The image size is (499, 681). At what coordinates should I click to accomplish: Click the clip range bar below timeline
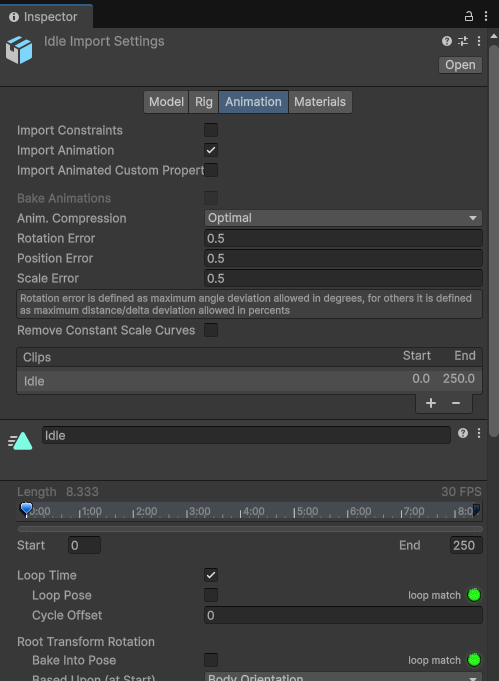pos(250,529)
